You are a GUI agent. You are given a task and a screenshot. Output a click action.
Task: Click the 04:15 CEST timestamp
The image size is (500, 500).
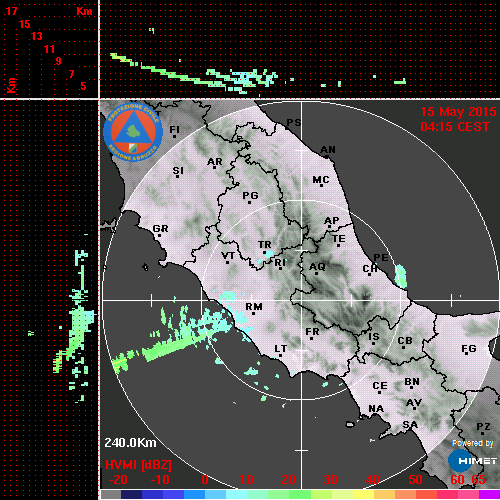pyautogui.click(x=455, y=127)
